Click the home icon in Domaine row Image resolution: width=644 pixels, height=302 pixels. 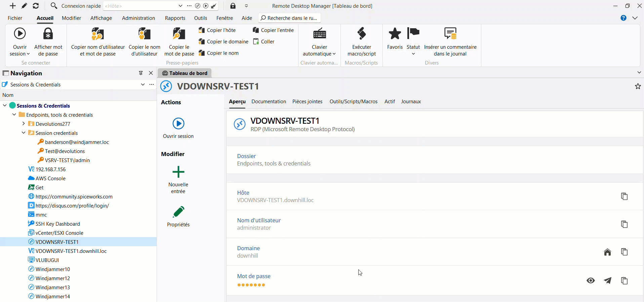[x=607, y=252]
